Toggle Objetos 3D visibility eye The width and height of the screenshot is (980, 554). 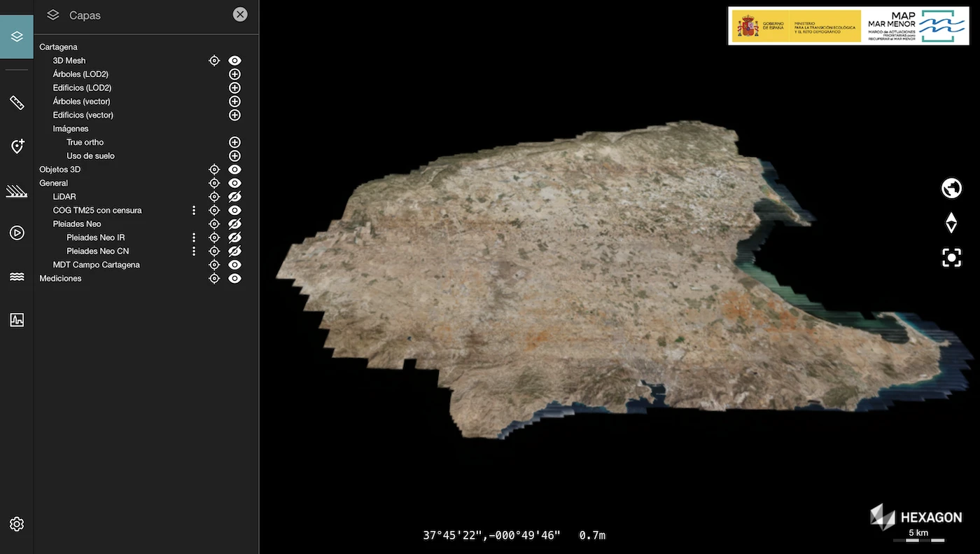pos(234,169)
